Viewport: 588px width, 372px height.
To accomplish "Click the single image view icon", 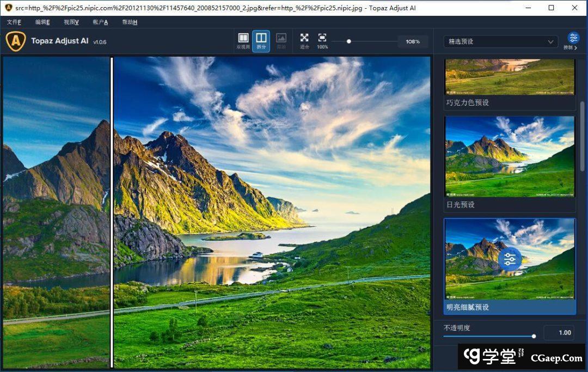I will pos(281,39).
